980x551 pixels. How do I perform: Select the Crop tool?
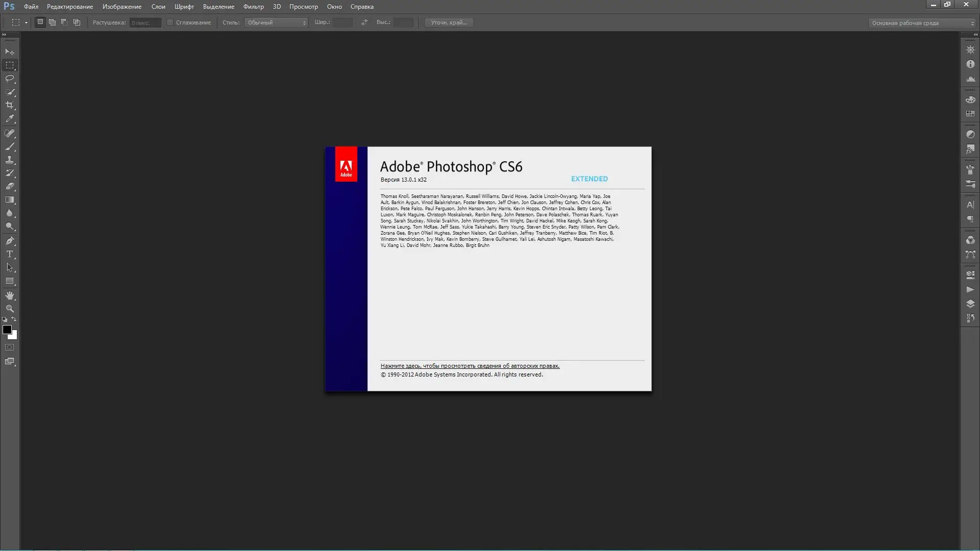pos(10,105)
